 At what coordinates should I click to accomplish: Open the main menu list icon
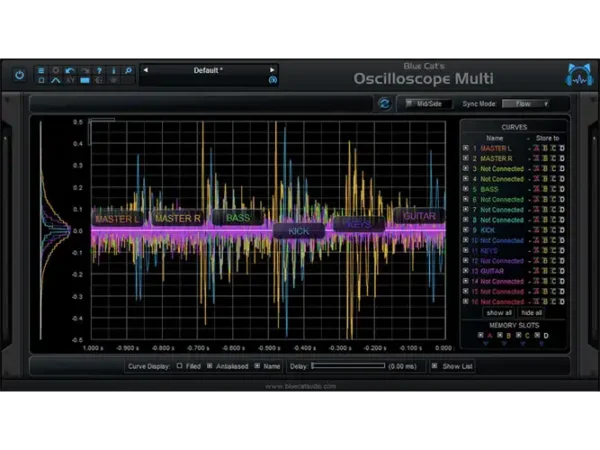coord(41,70)
